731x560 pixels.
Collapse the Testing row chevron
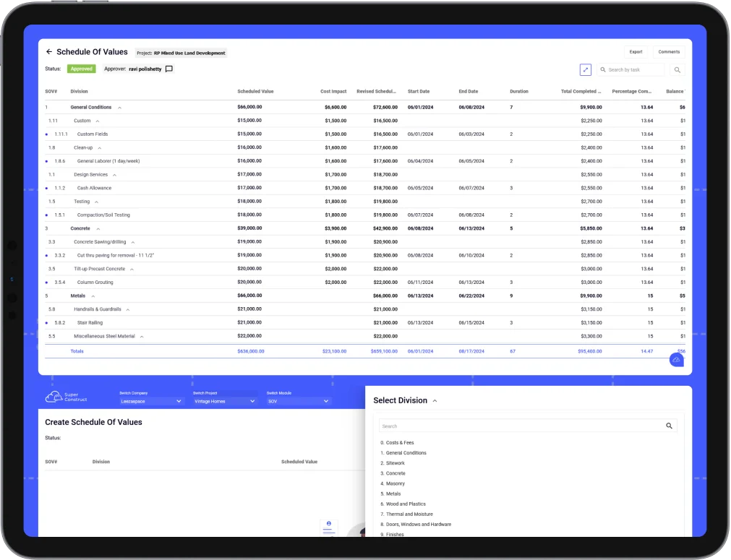click(x=96, y=202)
